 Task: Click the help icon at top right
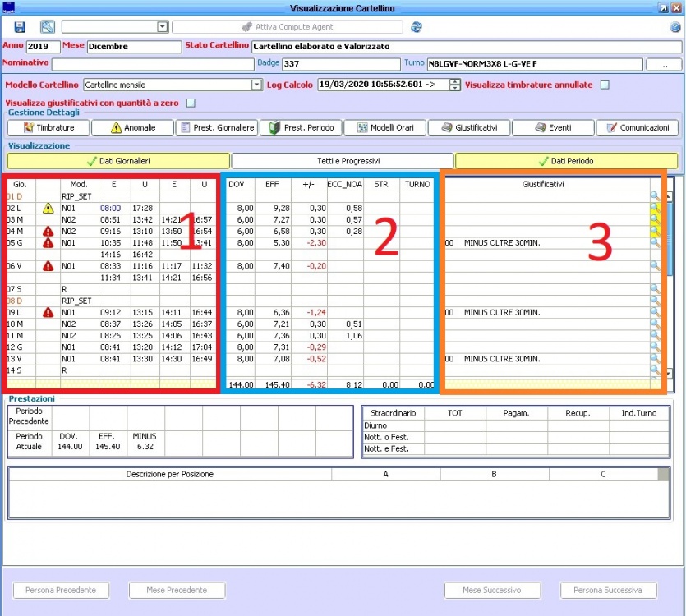pyautogui.click(x=674, y=27)
